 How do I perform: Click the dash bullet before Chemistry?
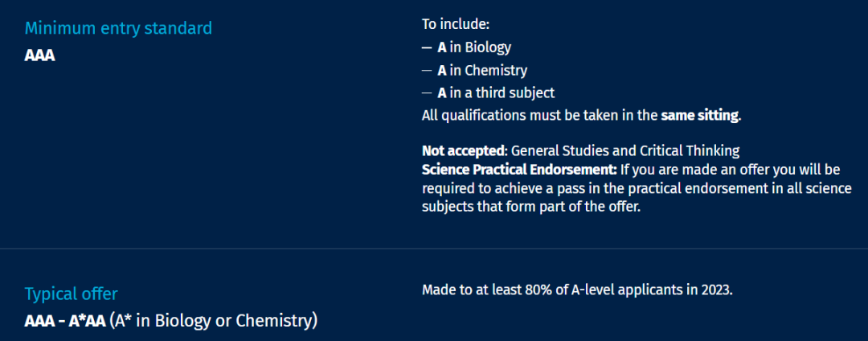[426, 71]
